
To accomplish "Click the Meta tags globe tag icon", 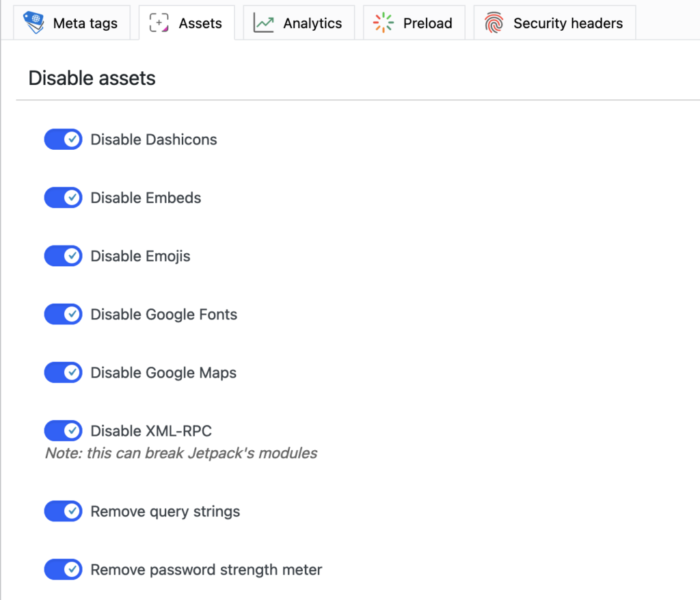I will tap(34, 23).
